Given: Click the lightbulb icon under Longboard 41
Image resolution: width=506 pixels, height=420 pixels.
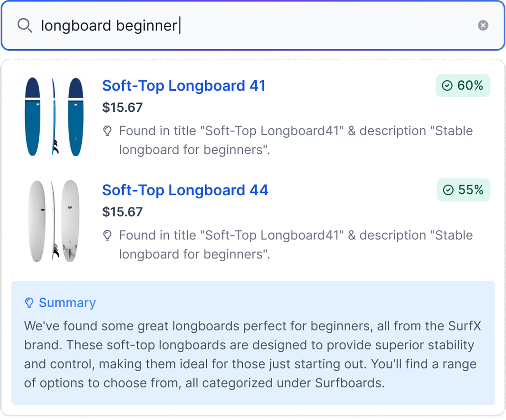Looking at the screenshot, I should tap(107, 131).
